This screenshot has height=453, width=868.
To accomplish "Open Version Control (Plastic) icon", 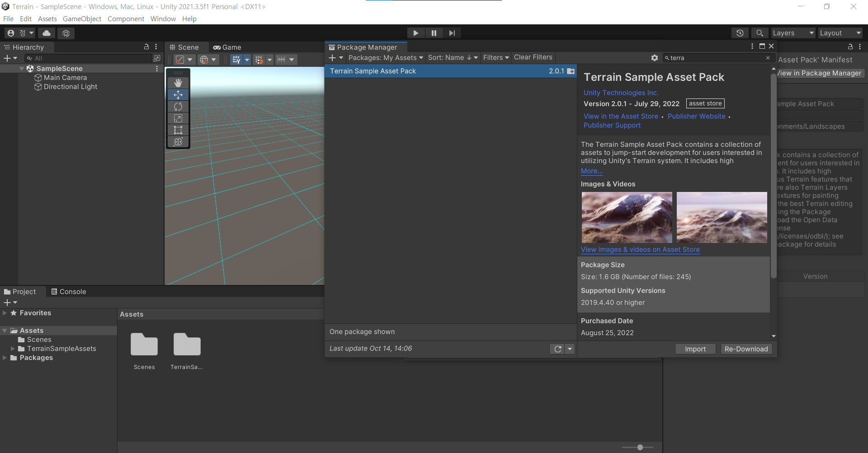I will (66, 33).
